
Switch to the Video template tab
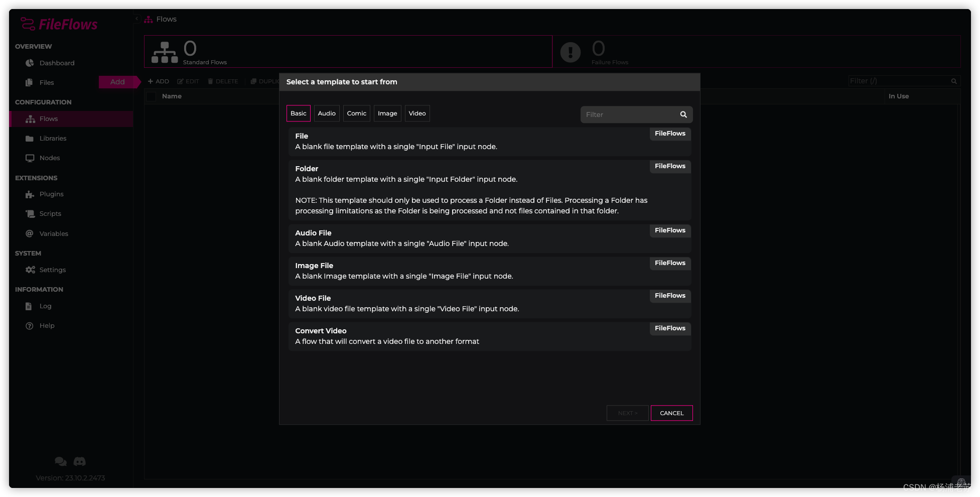pos(417,113)
